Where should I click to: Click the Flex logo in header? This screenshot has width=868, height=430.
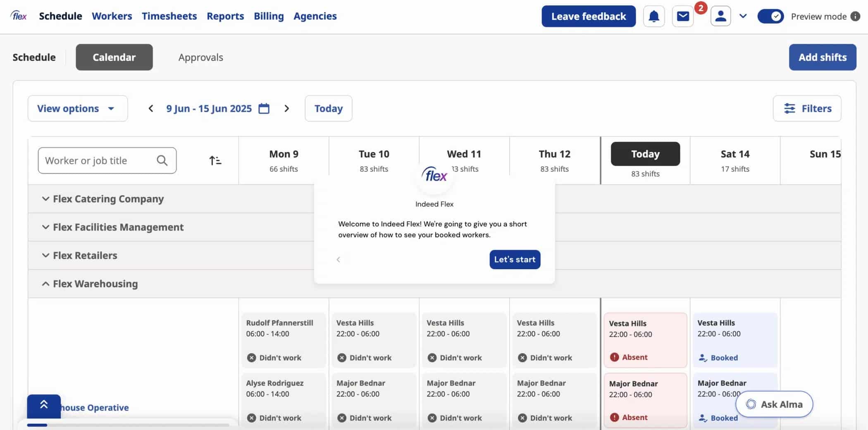tap(19, 16)
